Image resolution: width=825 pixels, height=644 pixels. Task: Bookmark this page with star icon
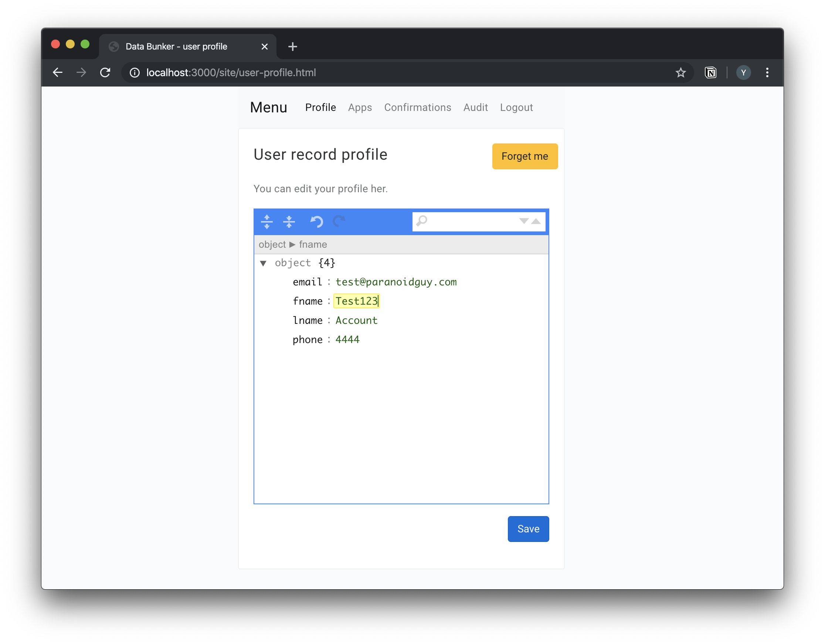point(680,72)
